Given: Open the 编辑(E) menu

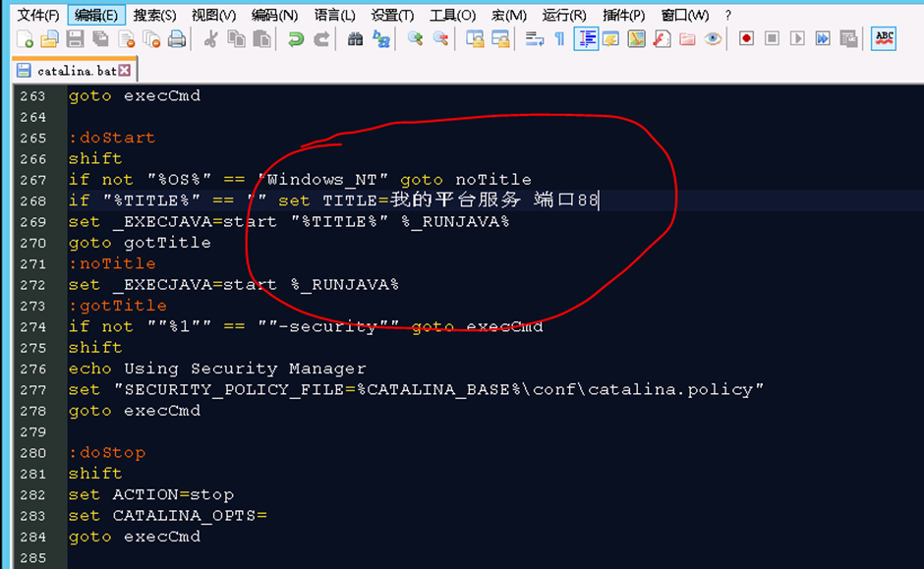Looking at the screenshot, I should 96,15.
